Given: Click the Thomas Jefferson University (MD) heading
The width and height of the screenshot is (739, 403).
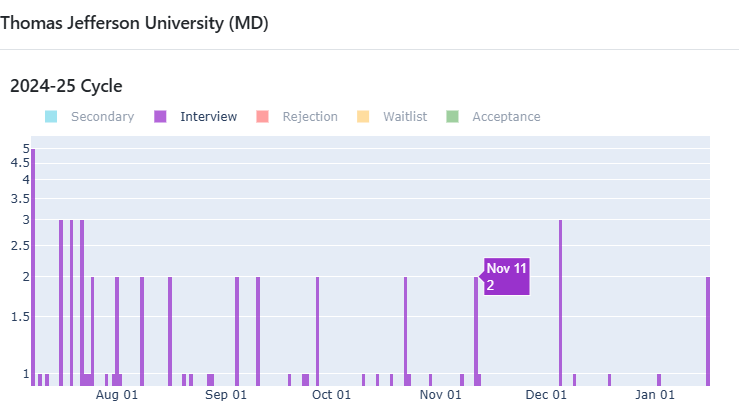Looking at the screenshot, I should click(x=134, y=23).
